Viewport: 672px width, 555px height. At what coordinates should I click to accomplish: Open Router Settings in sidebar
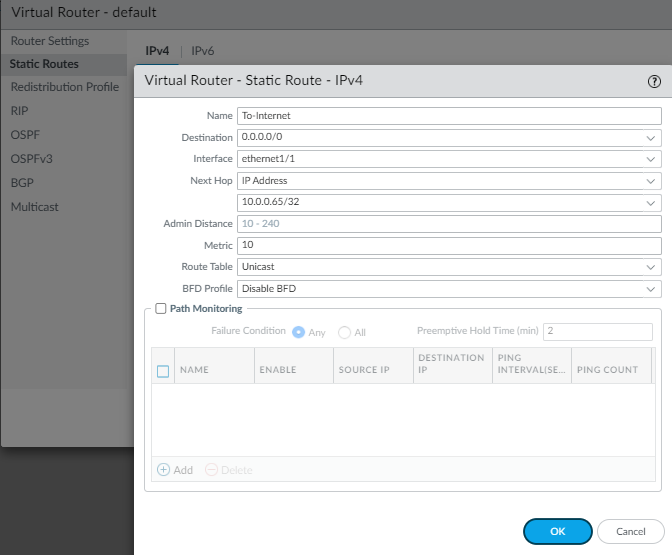[50, 41]
